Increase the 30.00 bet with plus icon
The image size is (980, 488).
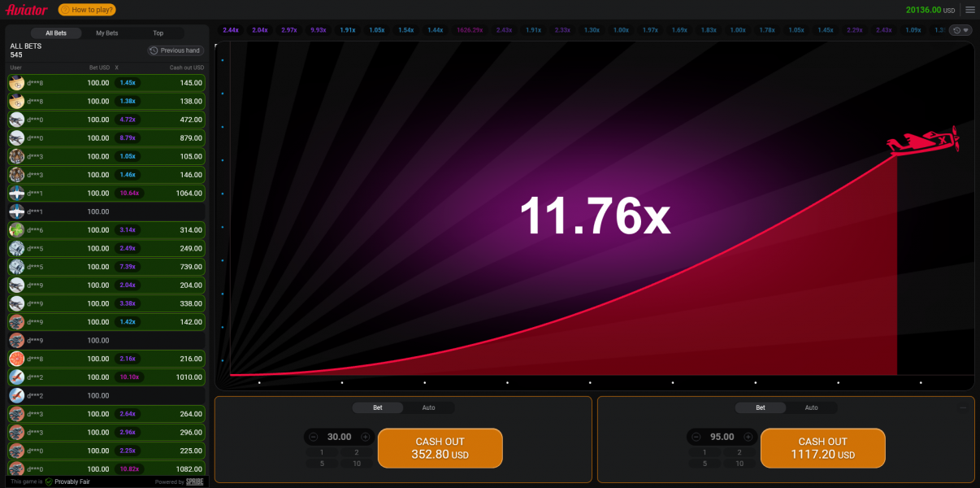tap(365, 437)
